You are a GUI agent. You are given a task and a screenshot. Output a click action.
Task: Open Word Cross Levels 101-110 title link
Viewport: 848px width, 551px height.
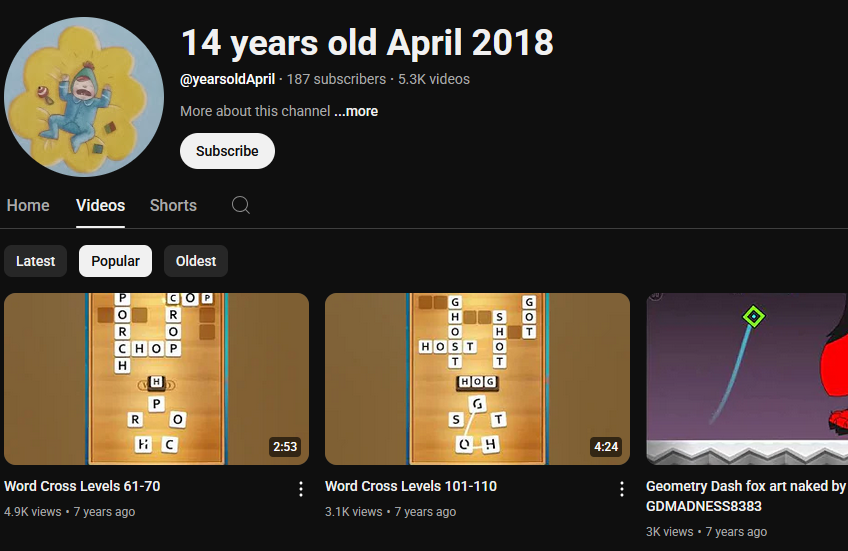click(411, 486)
